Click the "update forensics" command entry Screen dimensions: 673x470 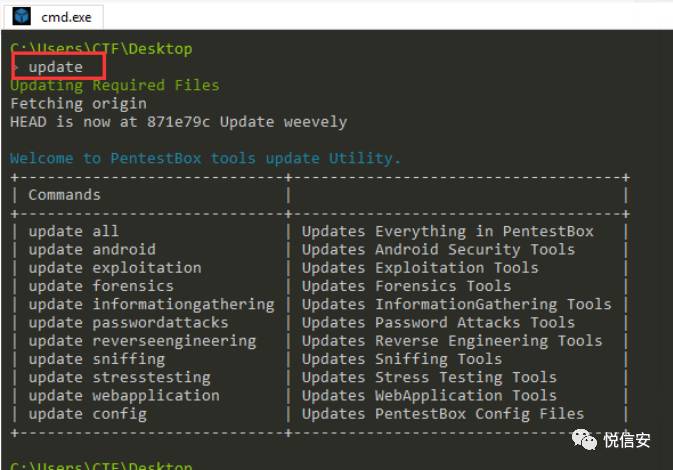[x=101, y=286]
